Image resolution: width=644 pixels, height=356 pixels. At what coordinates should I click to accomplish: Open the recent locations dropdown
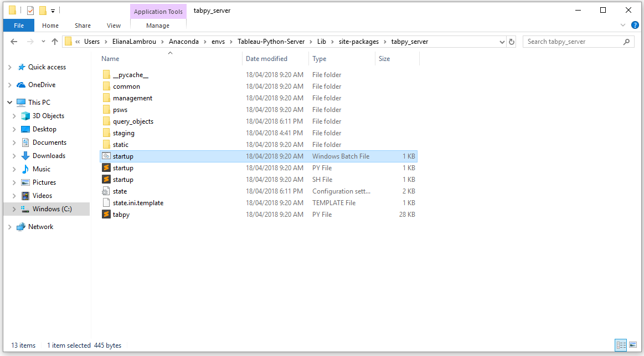coord(43,42)
